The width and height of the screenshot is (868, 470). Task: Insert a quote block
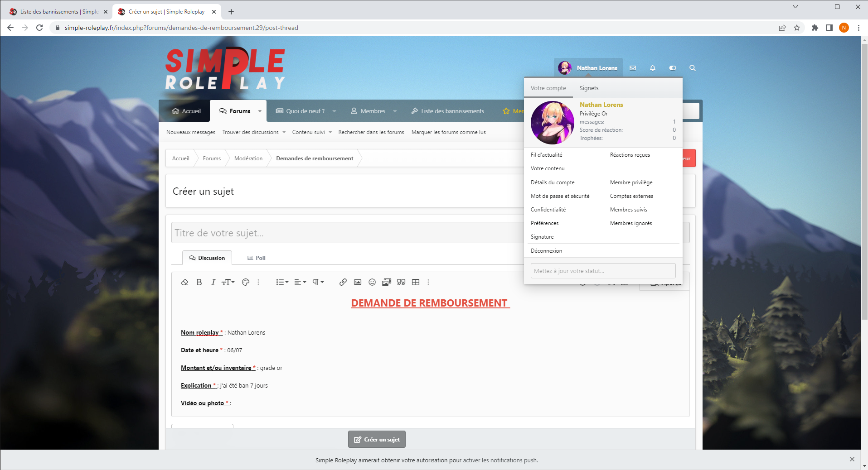click(401, 282)
